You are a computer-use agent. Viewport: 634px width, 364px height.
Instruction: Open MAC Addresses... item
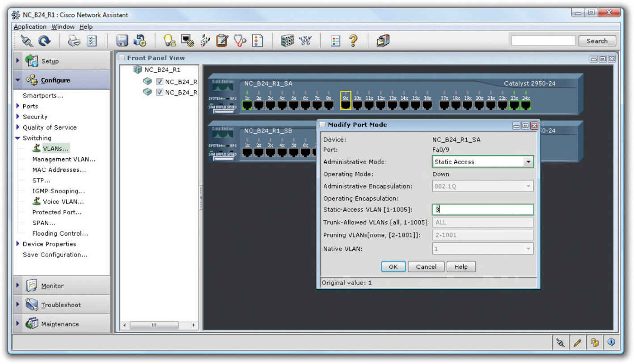coord(59,170)
